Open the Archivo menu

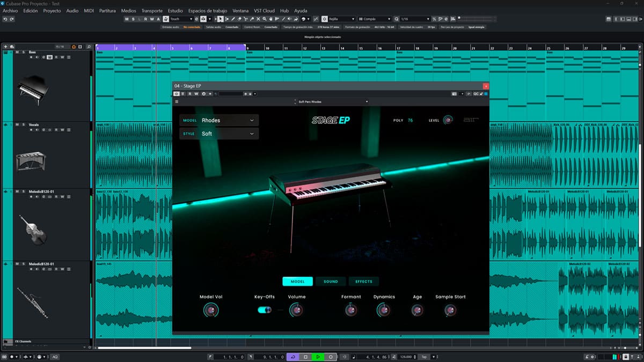tap(10, 11)
